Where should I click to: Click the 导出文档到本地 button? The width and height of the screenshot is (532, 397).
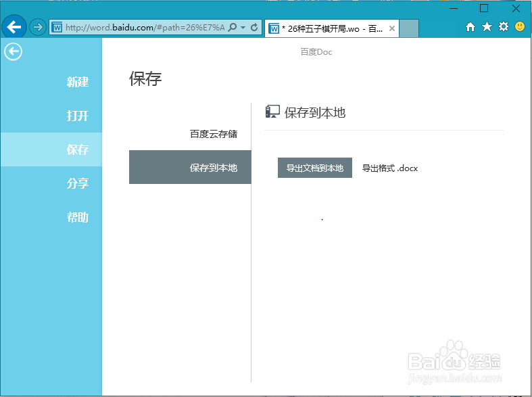pos(315,168)
